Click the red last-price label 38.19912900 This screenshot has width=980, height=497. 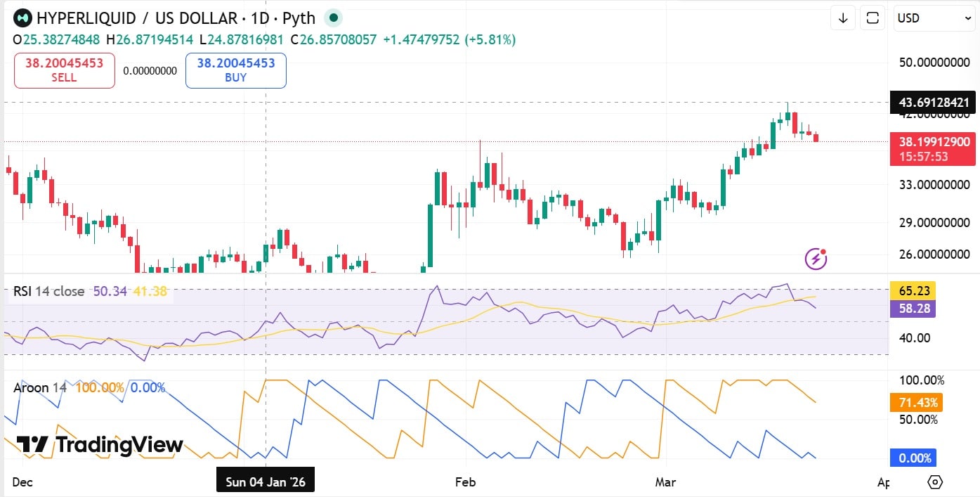[x=933, y=141]
